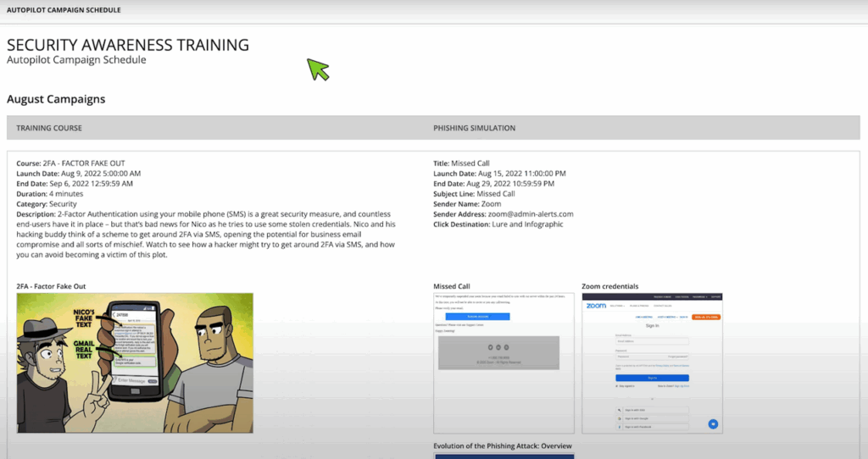Image resolution: width=868 pixels, height=459 pixels.
Task: Click the 'Duration: 4 minutes' line
Action: [x=50, y=194]
